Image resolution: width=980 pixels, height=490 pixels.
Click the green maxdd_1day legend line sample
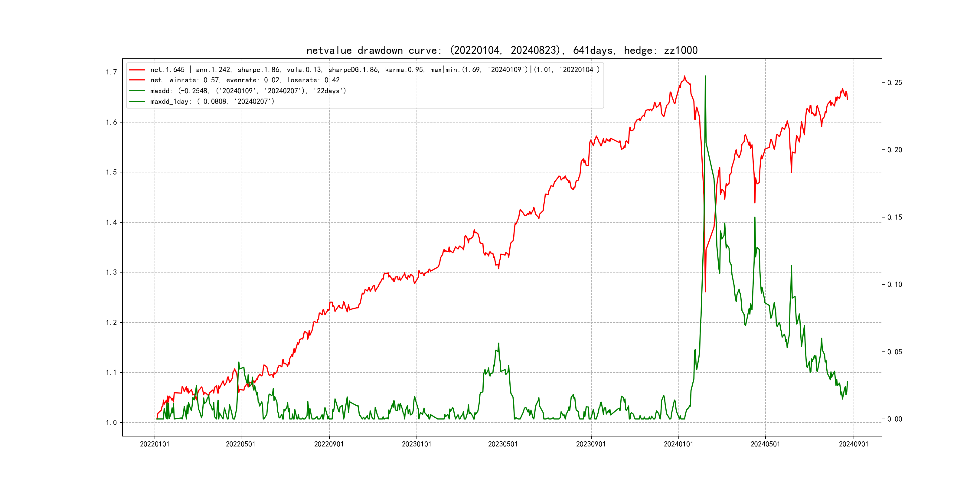pos(137,102)
